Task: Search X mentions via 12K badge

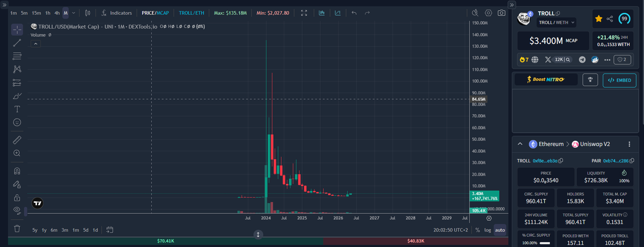Action: pos(562,59)
